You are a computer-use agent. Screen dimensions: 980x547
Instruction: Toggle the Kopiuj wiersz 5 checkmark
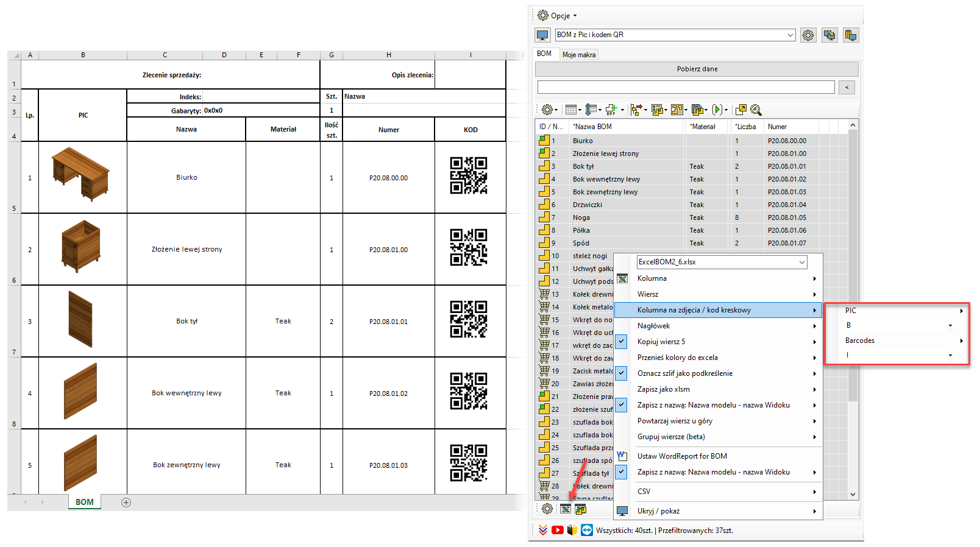622,342
